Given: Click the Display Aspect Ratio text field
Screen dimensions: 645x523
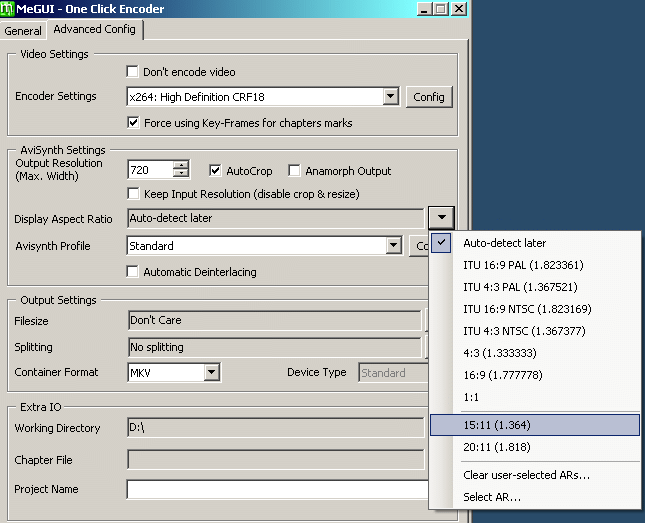Looking at the screenshot, I should [276, 218].
